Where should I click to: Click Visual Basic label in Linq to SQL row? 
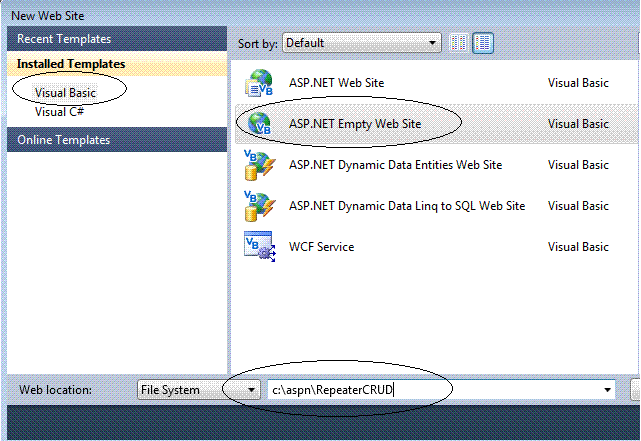578,206
